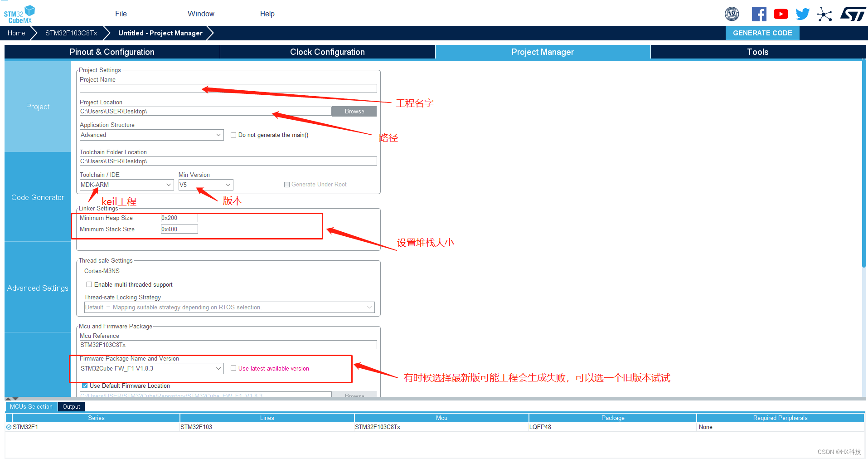This screenshot has height=459, width=868.
Task: Click the STM32F1 series row status icon
Action: pos(9,427)
